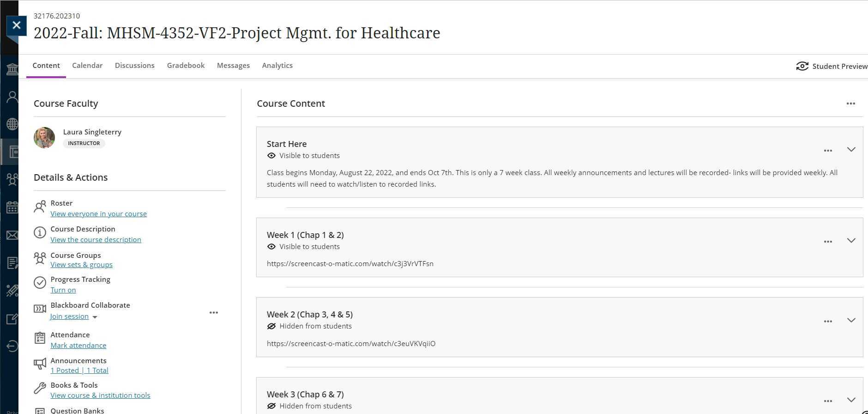Open the Profile person icon in sidebar
Screen dimensions: 868x414
[12, 97]
